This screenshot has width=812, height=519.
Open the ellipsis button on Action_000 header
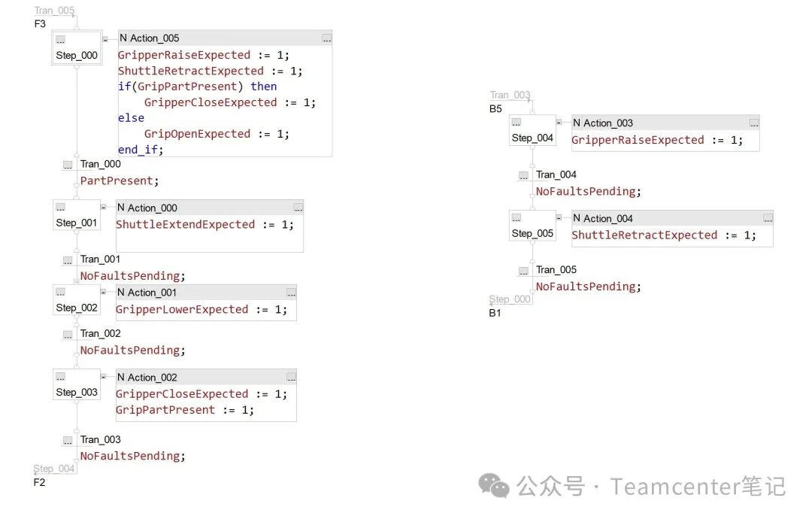(298, 208)
